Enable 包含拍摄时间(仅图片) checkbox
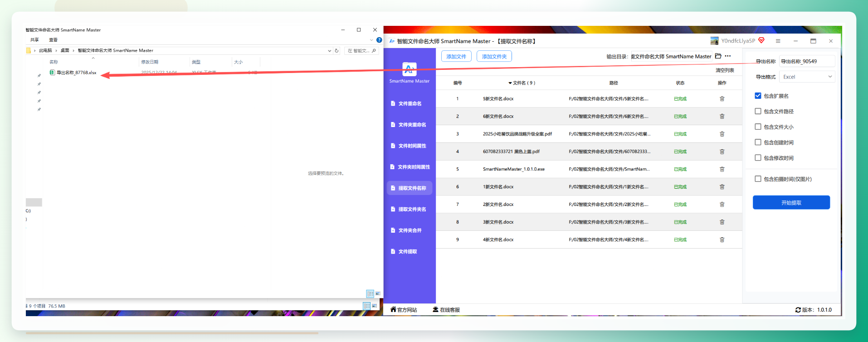Image resolution: width=868 pixels, height=342 pixels. click(x=758, y=179)
